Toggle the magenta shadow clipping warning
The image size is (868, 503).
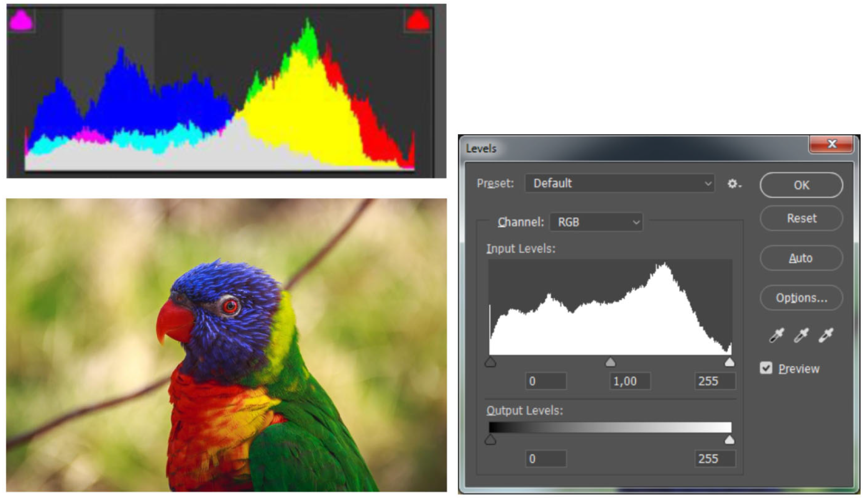click(21, 20)
